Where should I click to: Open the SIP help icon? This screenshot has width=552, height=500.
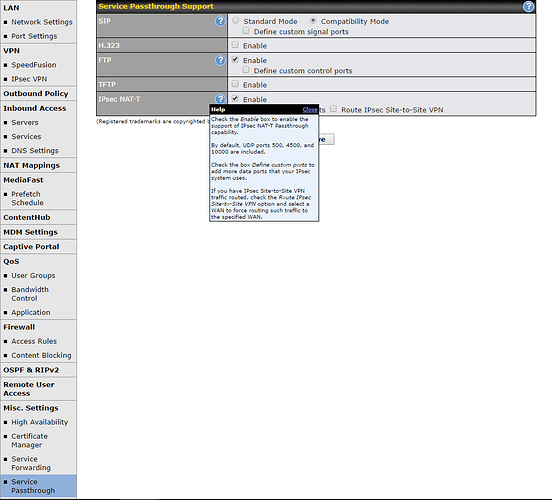tap(220, 21)
